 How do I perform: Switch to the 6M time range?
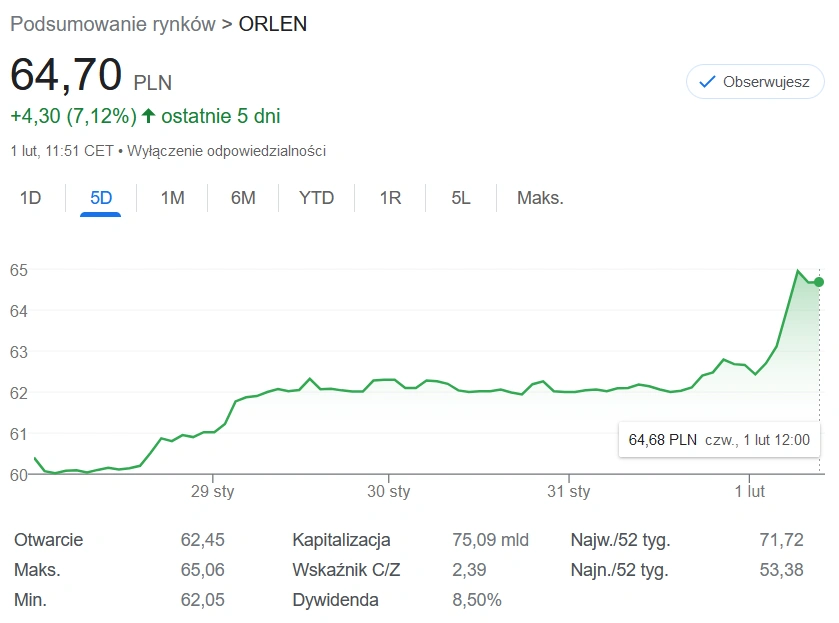[x=243, y=198]
